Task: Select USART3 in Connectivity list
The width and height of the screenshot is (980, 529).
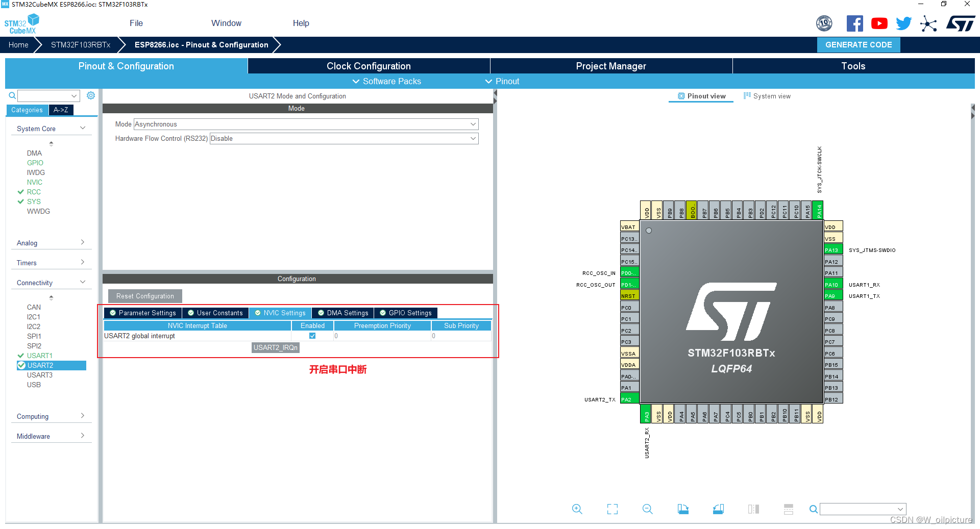Action: coord(40,375)
